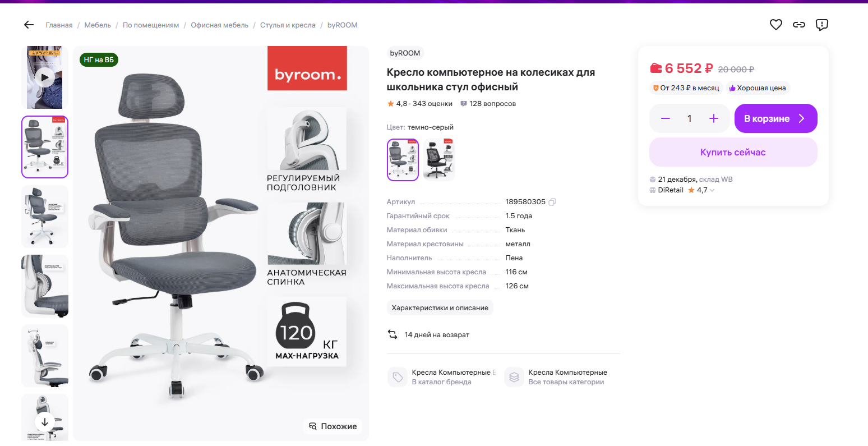Find similar items with "Похожие"

click(x=333, y=426)
